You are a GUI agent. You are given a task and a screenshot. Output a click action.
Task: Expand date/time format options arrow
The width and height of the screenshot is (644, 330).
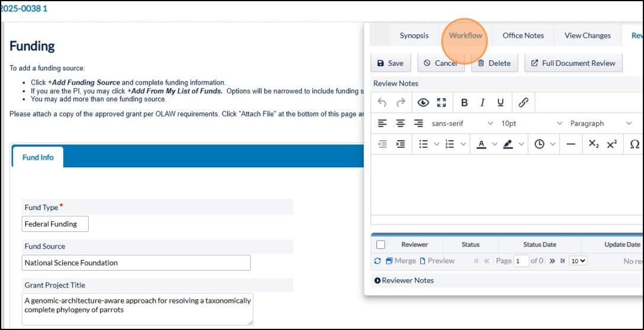(x=553, y=144)
